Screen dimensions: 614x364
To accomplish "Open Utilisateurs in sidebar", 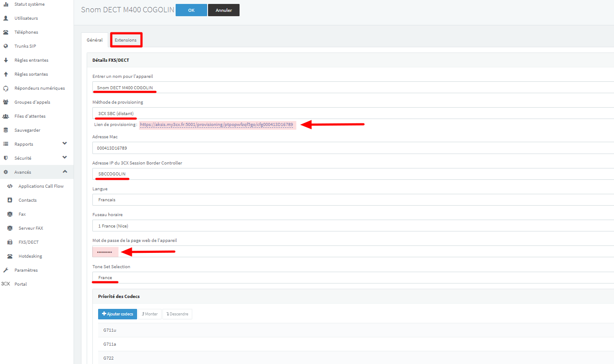I will (26, 18).
